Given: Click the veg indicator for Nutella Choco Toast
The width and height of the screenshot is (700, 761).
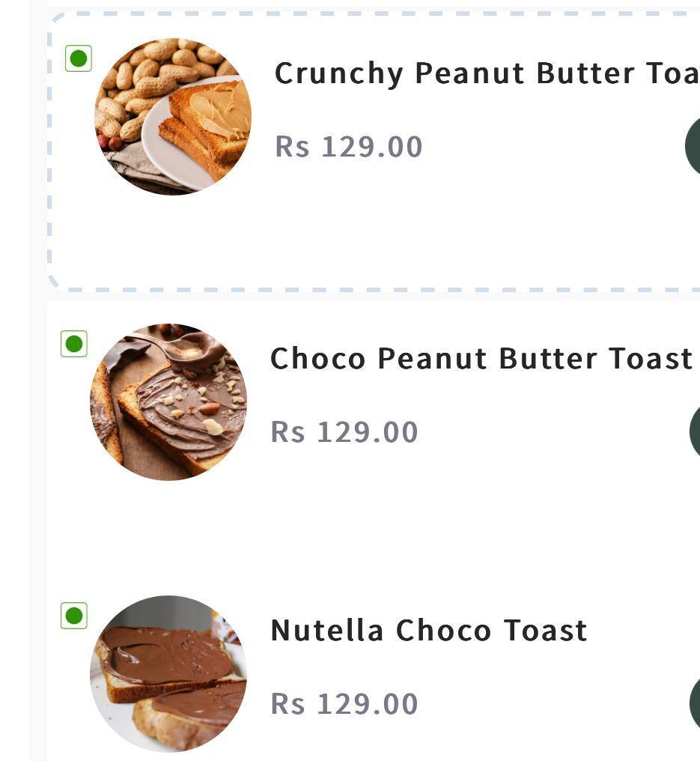Looking at the screenshot, I should point(73,617).
